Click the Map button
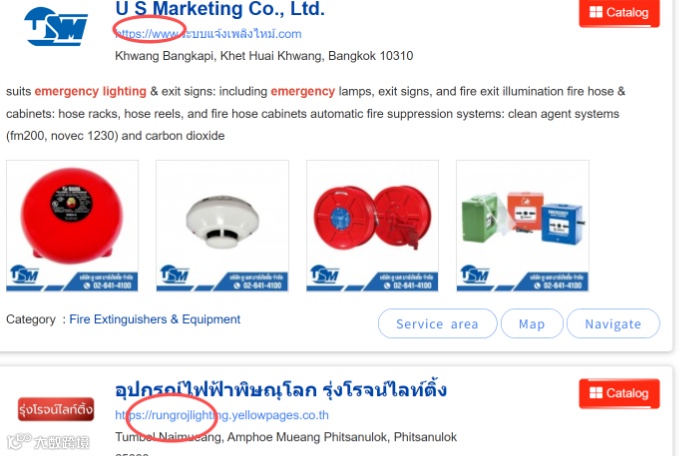This screenshot has height=456, width=680. tap(532, 324)
